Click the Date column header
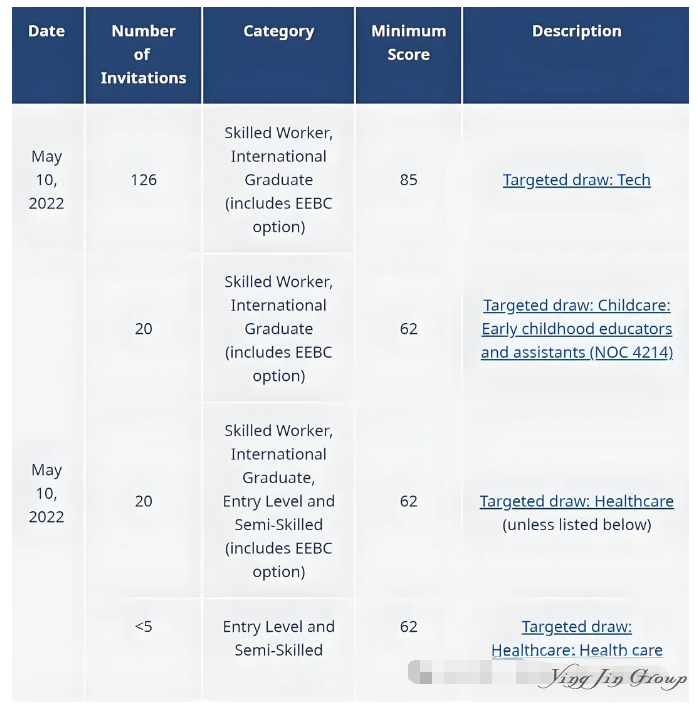This screenshot has width=697, height=709. tap(47, 55)
